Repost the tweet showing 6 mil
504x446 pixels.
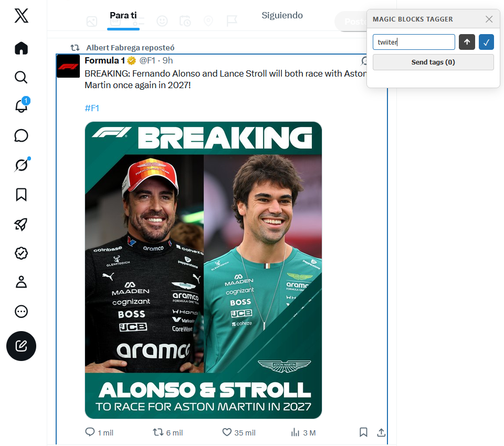pyautogui.click(x=168, y=432)
